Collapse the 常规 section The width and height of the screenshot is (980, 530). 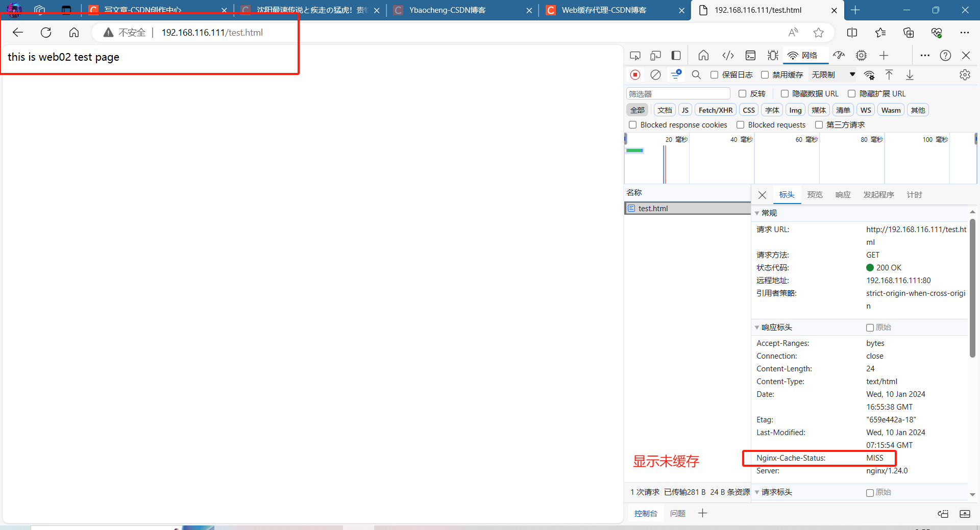pos(757,213)
